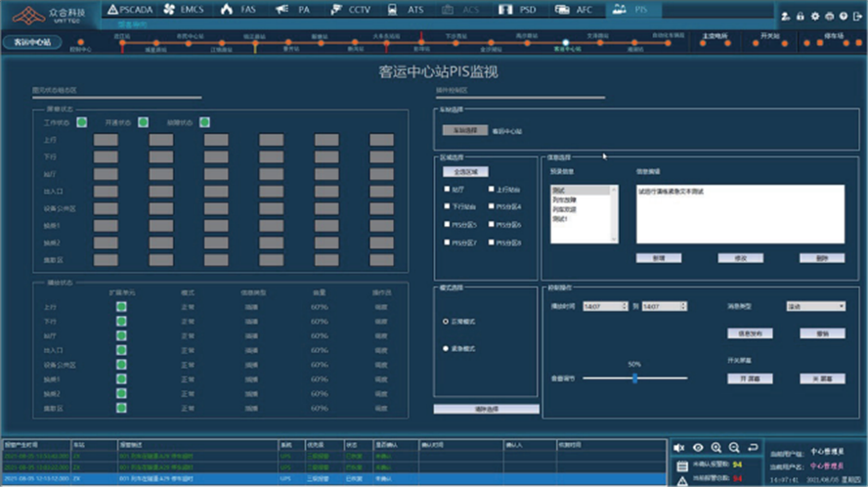Click the lock icon in top toolbar
The image size is (868, 487).
pos(800,17)
